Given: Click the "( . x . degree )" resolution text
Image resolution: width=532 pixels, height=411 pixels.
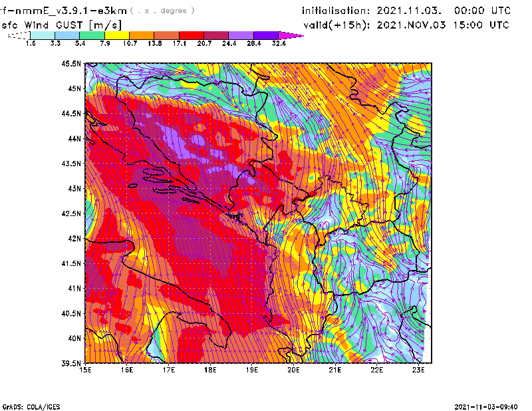Looking at the screenshot, I should pos(162,11).
